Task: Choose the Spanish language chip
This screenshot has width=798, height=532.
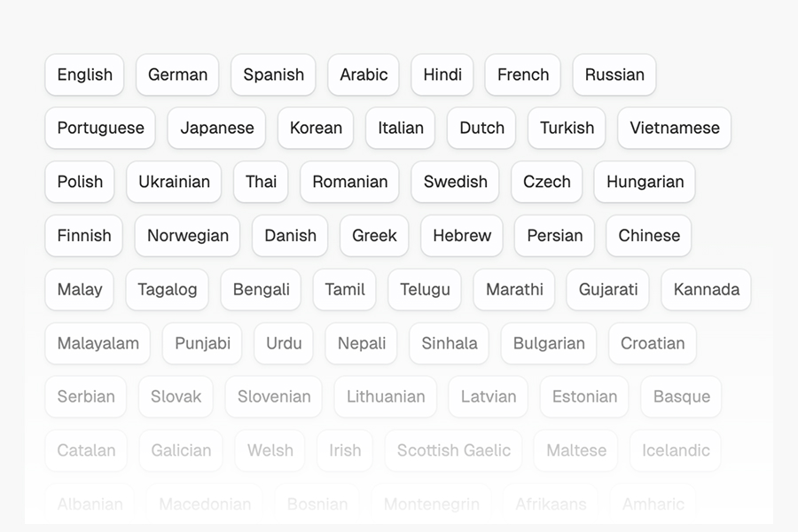Action: click(x=273, y=74)
